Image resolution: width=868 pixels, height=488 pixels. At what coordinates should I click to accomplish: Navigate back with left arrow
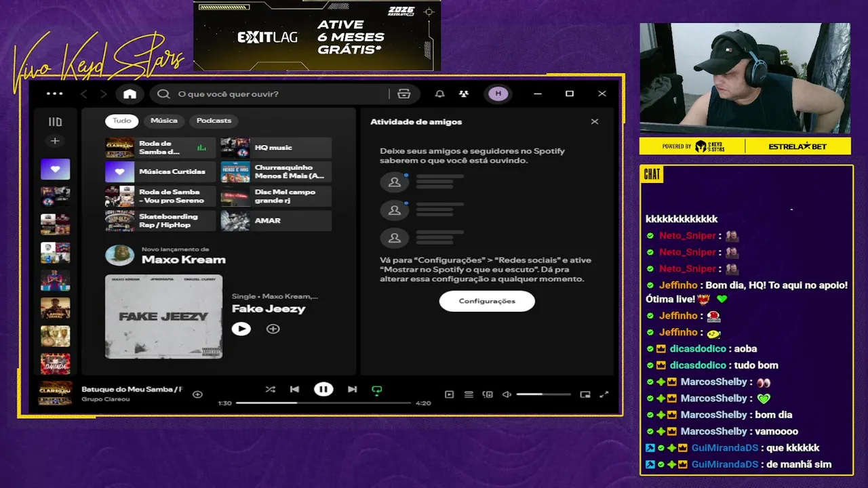coord(84,94)
